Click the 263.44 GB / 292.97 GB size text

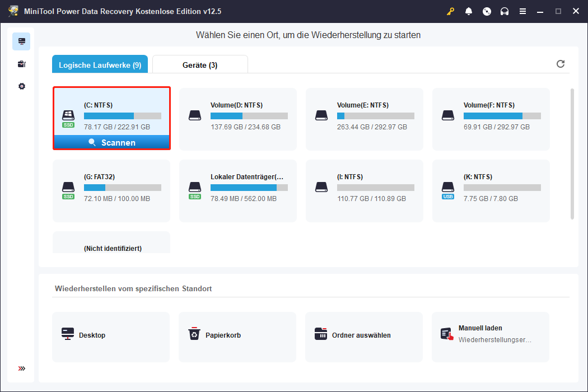coord(372,127)
